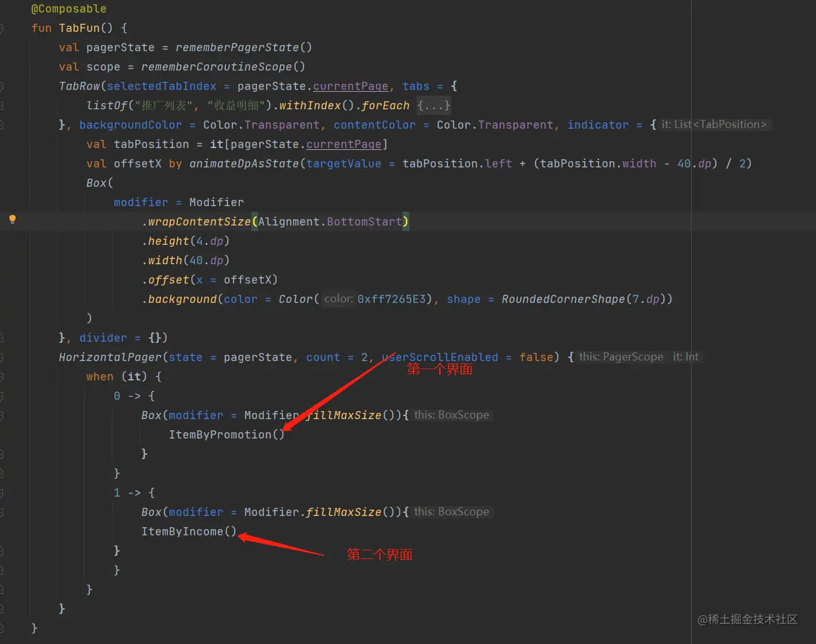Click Modifier on the modifier = line
Screen dimensions: 816x644
[x=217, y=202]
